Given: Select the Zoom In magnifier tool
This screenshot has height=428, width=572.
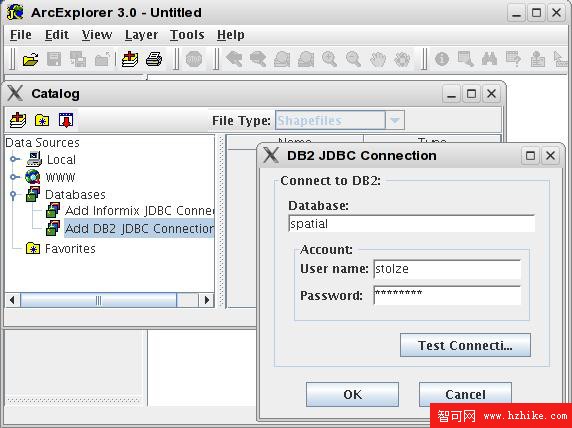Looking at the screenshot, I should 329,59.
